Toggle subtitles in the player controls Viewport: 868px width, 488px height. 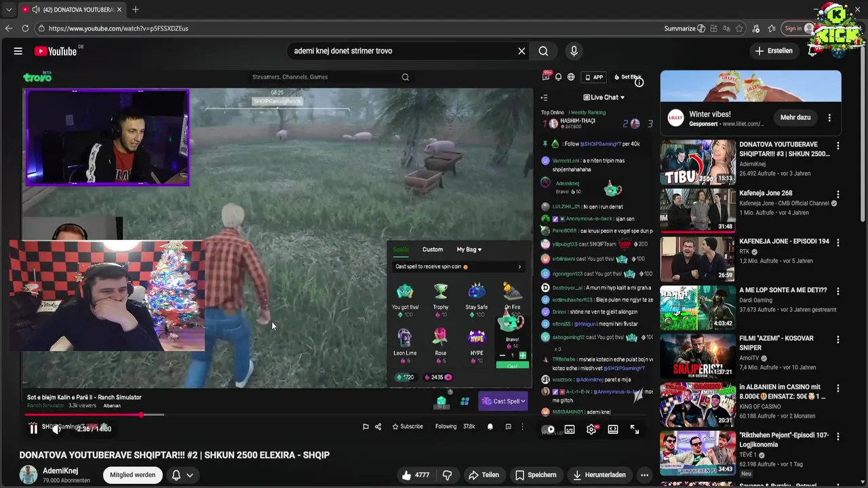[570, 429]
